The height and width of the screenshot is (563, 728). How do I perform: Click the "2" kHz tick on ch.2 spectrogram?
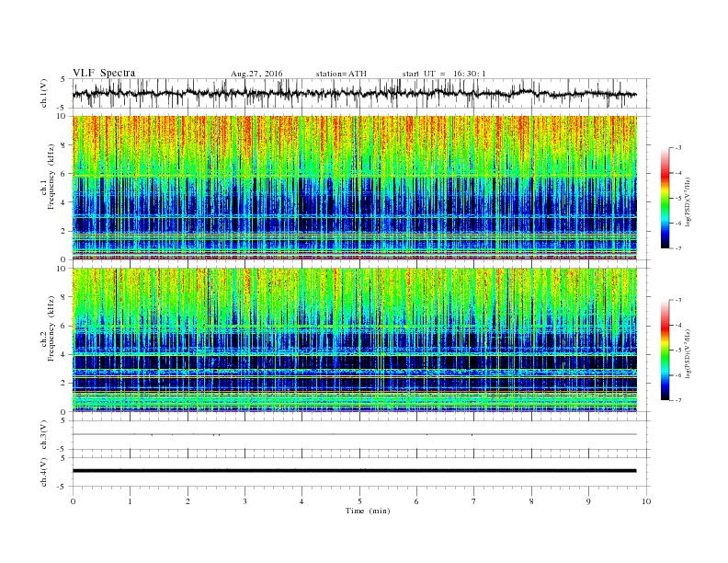point(64,384)
